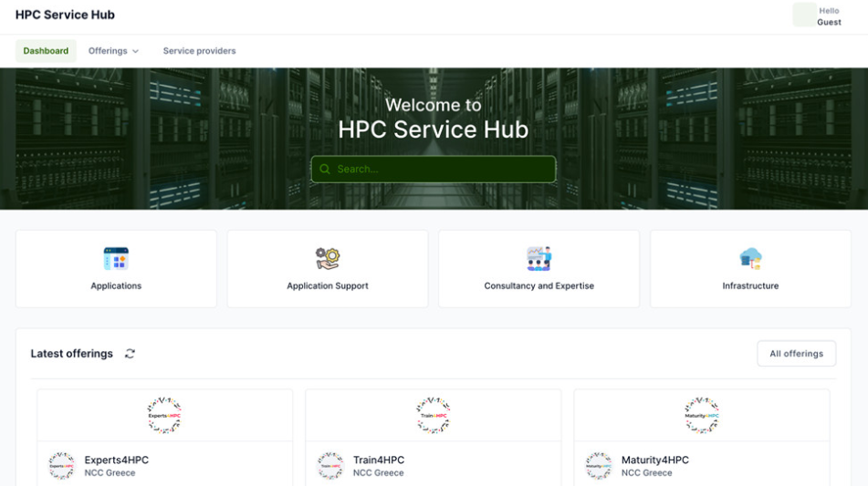Screen dimensions: 868x486
Task: Click the small Experts4HPC provider logo
Action: coord(61,466)
